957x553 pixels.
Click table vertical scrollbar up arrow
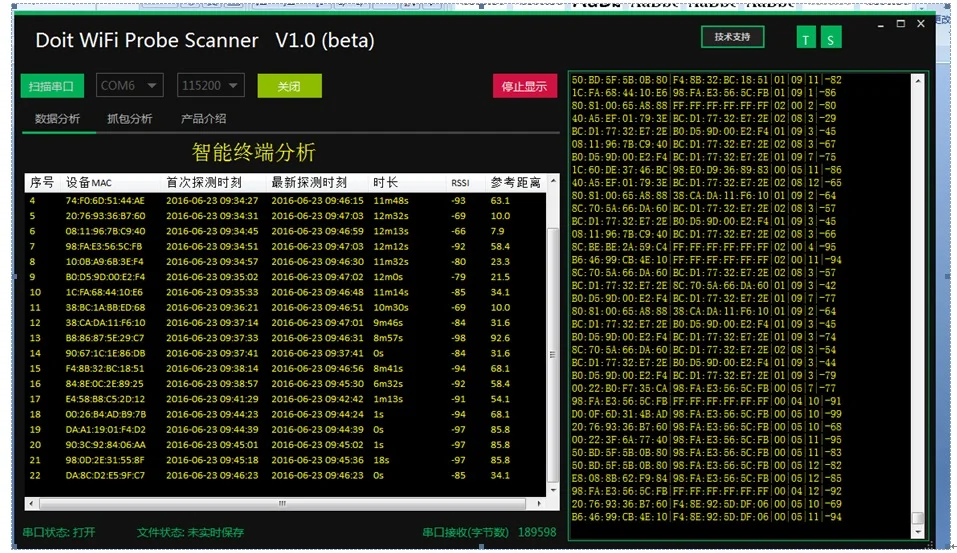(553, 181)
